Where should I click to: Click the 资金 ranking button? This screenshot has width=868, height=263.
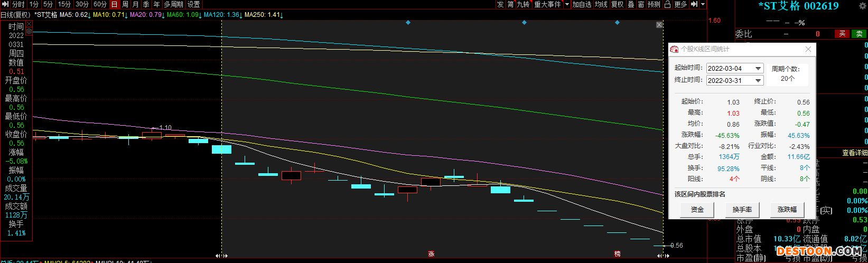pyautogui.click(x=697, y=210)
